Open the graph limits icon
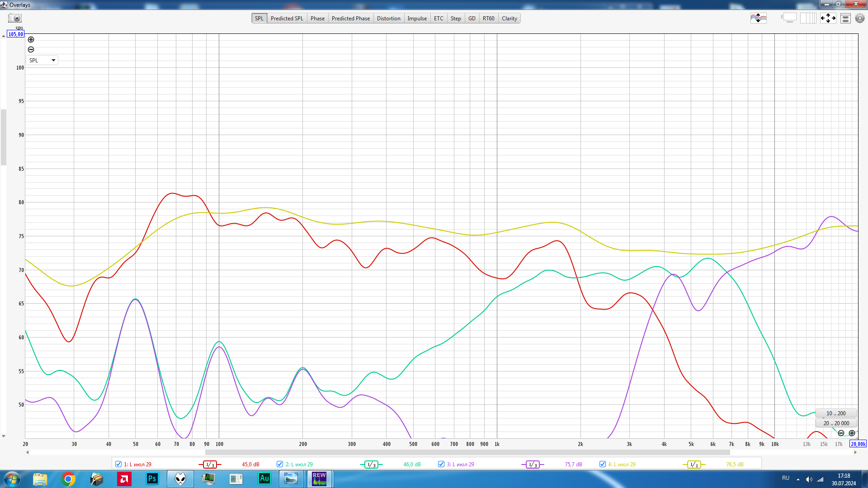This screenshot has height=488, width=868. tap(845, 18)
